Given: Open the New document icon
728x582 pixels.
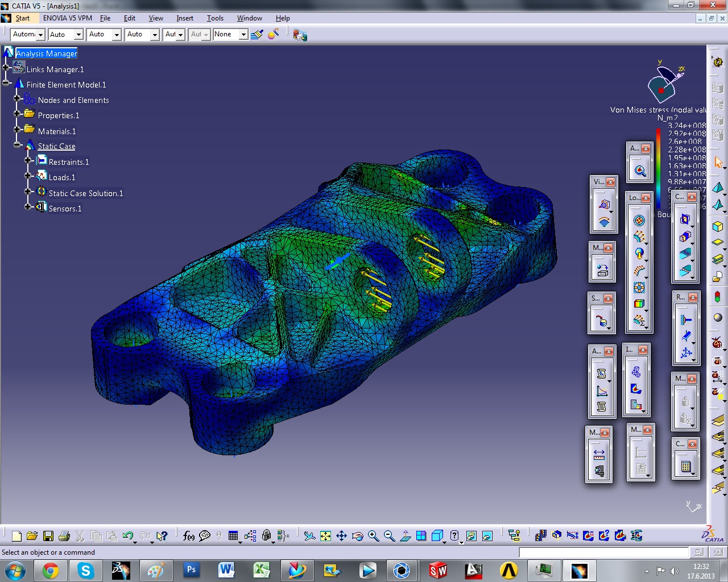Looking at the screenshot, I should point(16,536).
